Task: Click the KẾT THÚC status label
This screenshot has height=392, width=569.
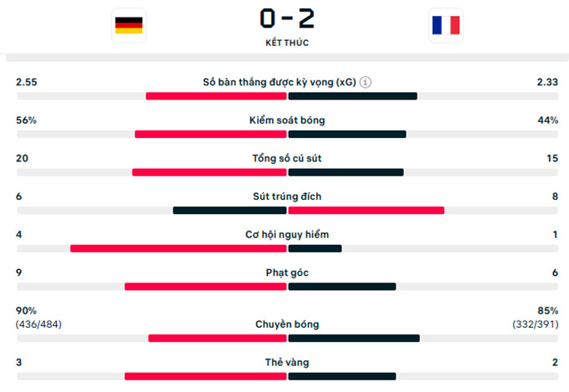Action: 287,43
